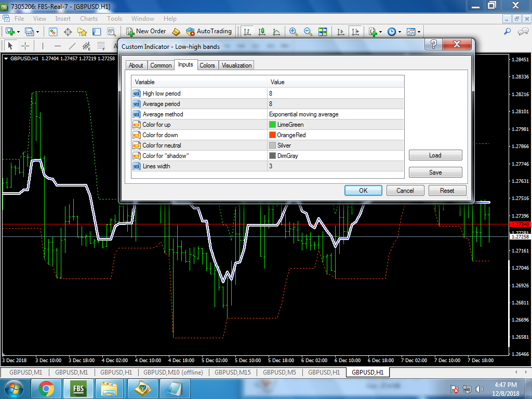The image size is (532, 399).
Task: Select the equidistant channel tool
Action: pos(87,46)
